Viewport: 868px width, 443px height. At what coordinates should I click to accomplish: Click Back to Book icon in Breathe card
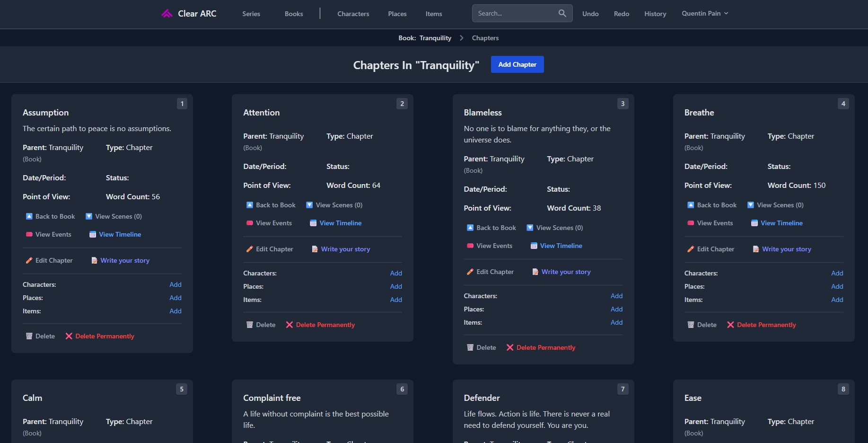691,205
